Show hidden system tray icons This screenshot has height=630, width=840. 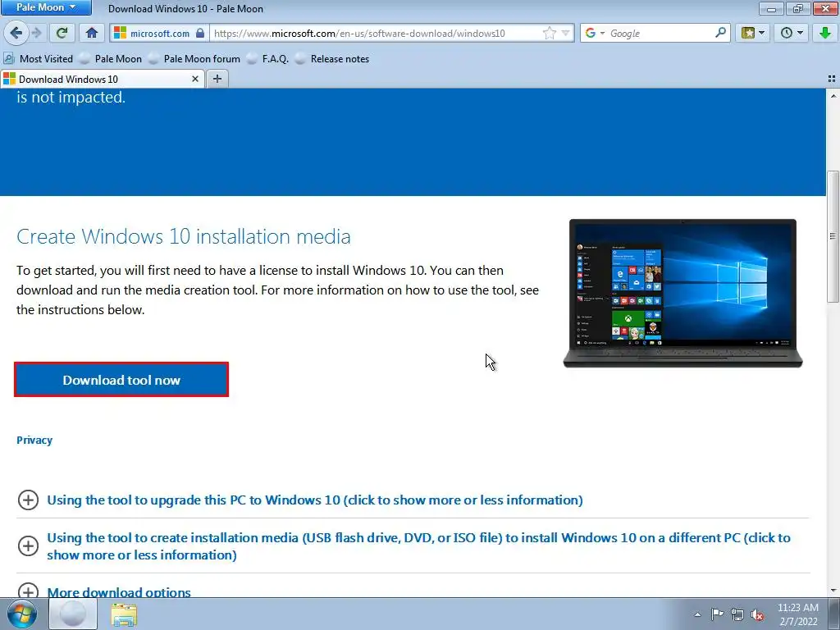tap(697, 614)
